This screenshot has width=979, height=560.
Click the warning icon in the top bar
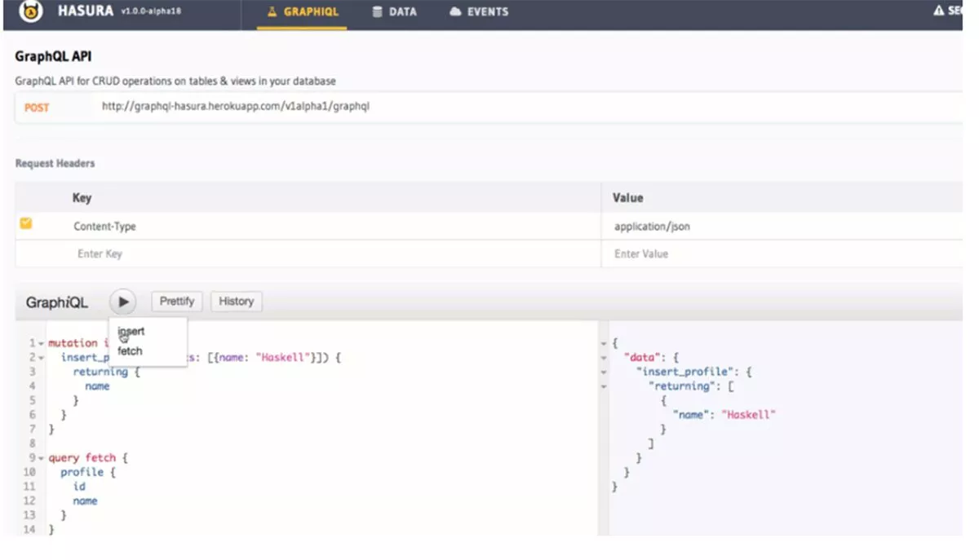tap(938, 11)
